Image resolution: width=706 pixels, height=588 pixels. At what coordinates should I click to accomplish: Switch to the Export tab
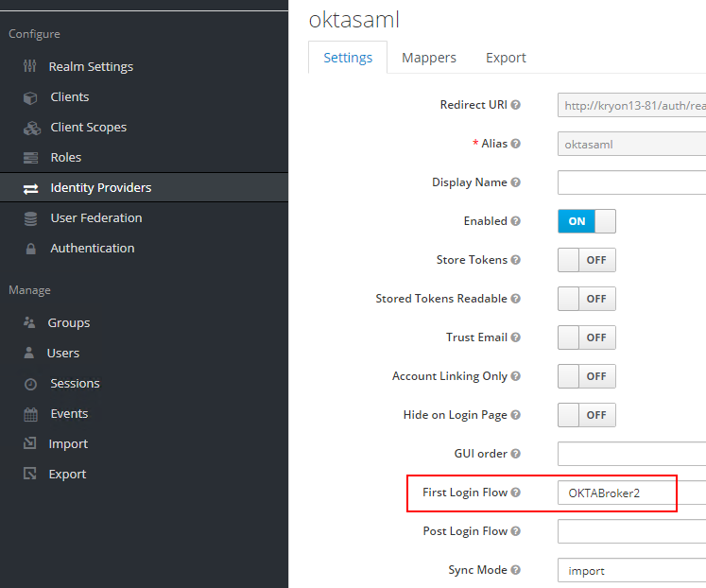[506, 58]
